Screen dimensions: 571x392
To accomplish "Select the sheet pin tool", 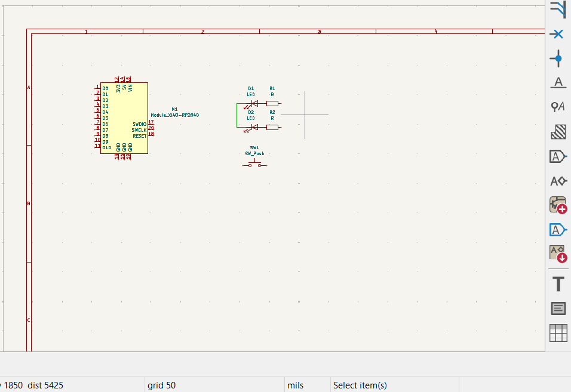I will tap(558, 230).
